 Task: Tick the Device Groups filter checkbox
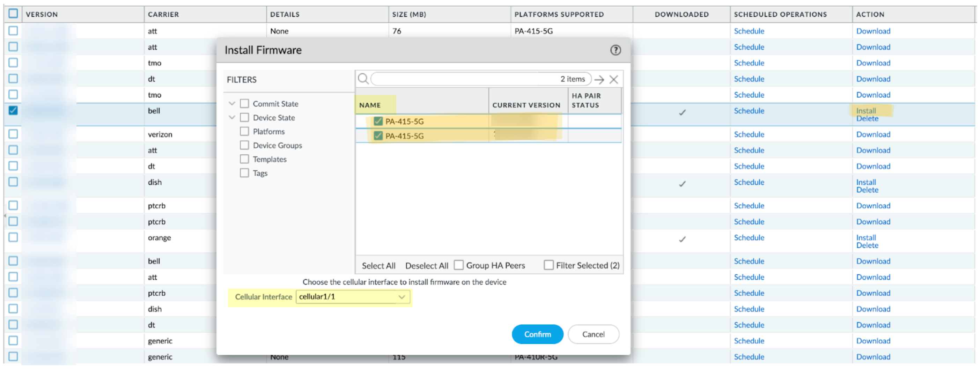point(244,145)
